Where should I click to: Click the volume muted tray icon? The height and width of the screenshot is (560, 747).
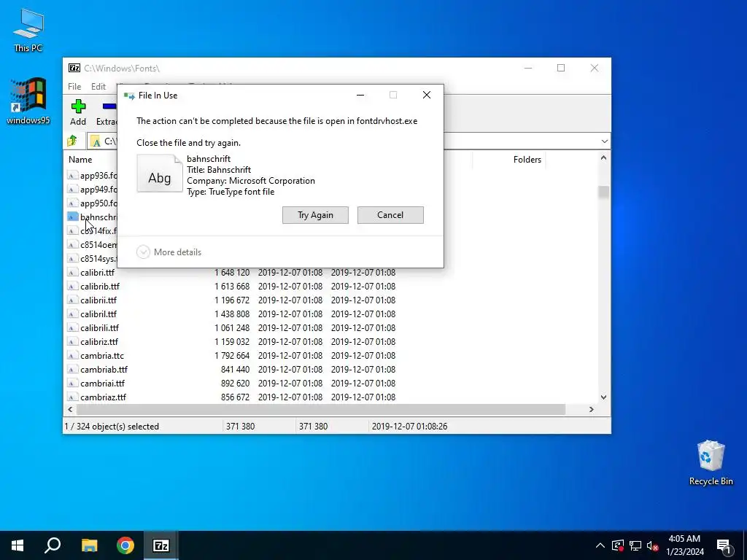652,545
